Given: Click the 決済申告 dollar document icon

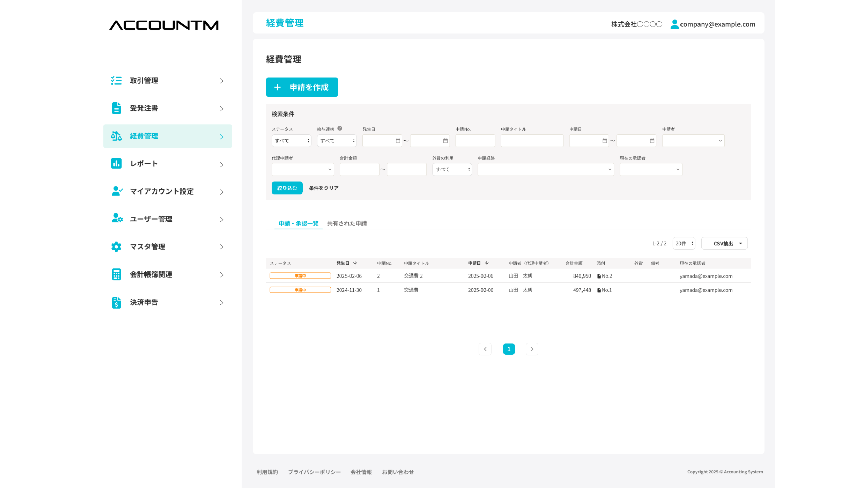Looking at the screenshot, I should (x=116, y=302).
